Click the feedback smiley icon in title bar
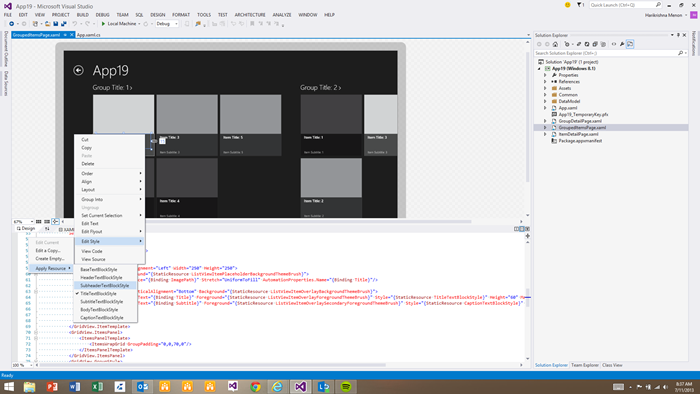This screenshot has width=700, height=394. pos(567,5)
